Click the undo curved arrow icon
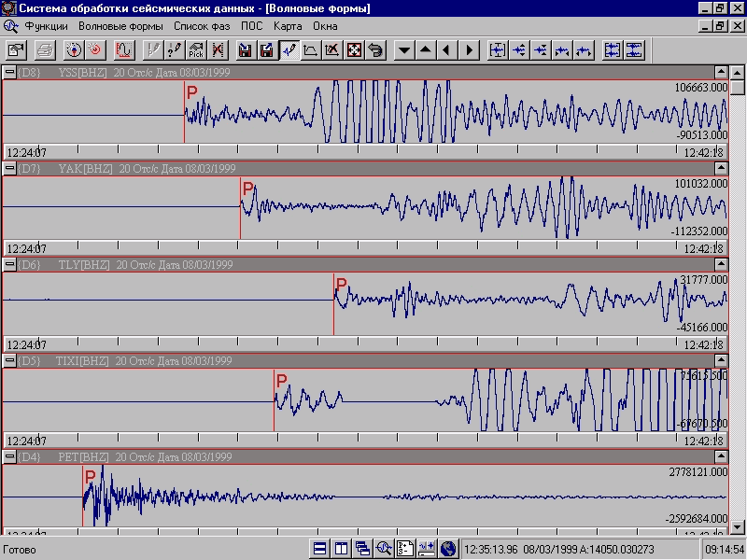The image size is (747, 560). (x=376, y=49)
